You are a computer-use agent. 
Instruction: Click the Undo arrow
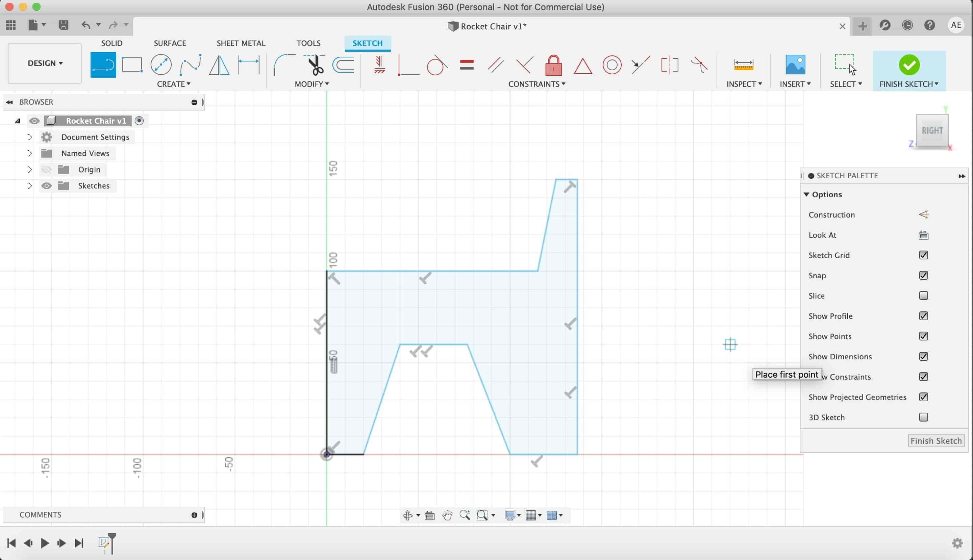pyautogui.click(x=86, y=25)
